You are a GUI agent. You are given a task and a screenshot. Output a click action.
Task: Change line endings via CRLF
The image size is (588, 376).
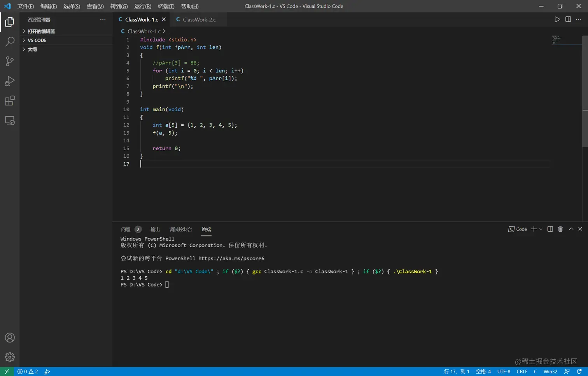click(522, 371)
